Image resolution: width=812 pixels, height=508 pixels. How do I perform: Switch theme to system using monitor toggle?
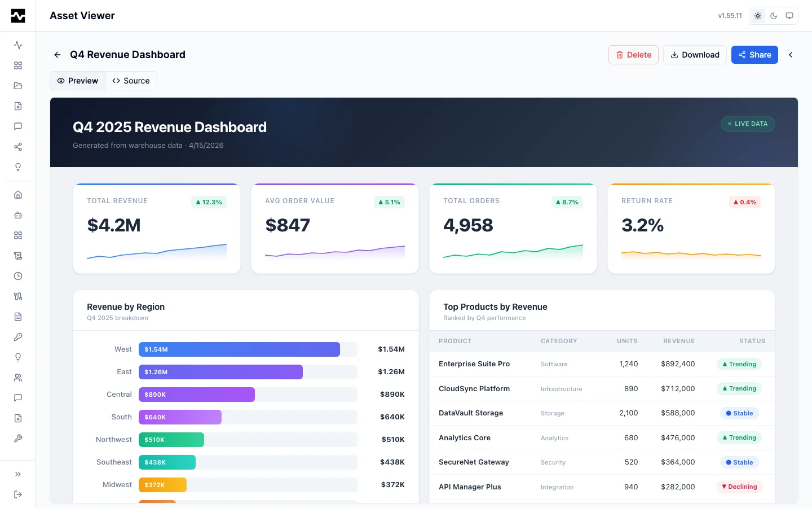point(789,16)
